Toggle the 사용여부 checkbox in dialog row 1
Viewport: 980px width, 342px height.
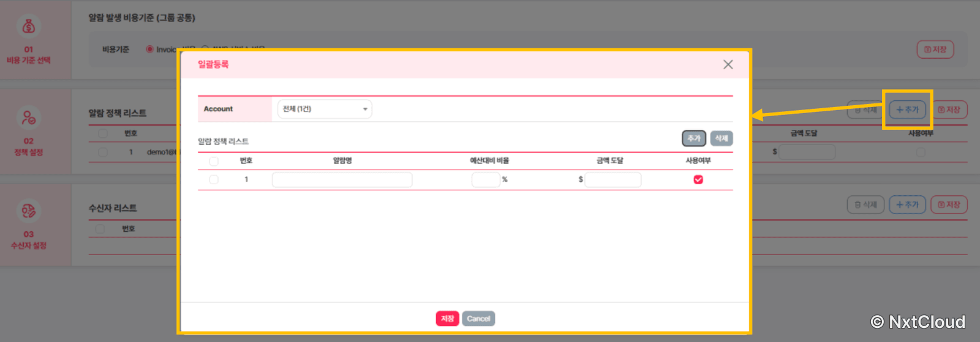pos(698,179)
